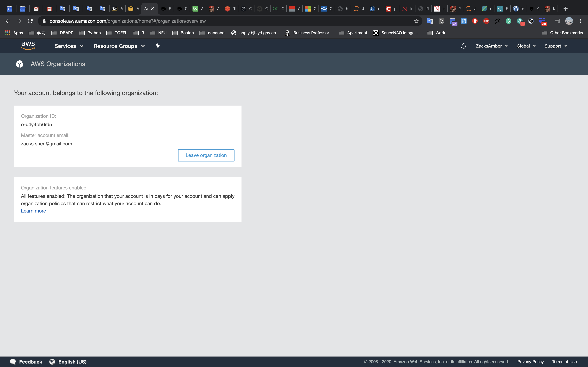Viewport: 588px width, 367px height.
Task: Click the browser back arrow
Action: (8, 21)
